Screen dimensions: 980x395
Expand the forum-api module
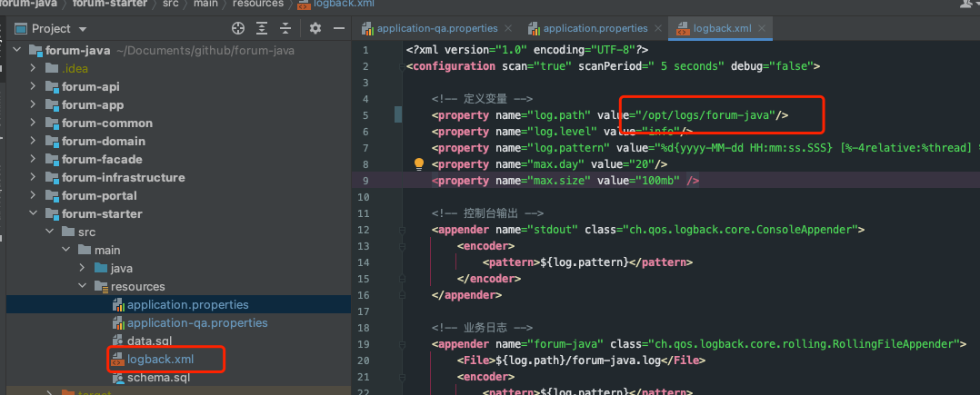click(x=33, y=87)
